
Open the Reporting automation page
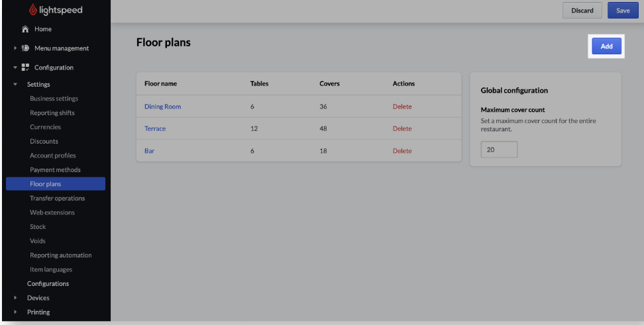click(60, 255)
